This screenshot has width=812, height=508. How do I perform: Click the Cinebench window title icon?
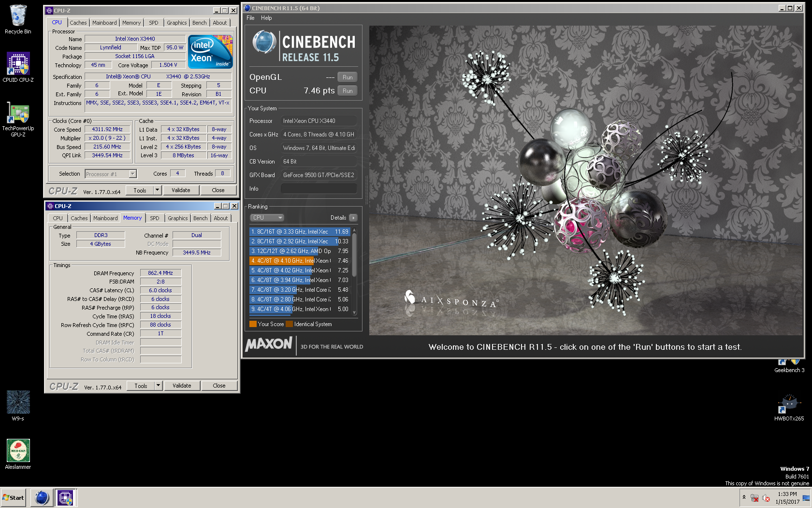(247, 8)
